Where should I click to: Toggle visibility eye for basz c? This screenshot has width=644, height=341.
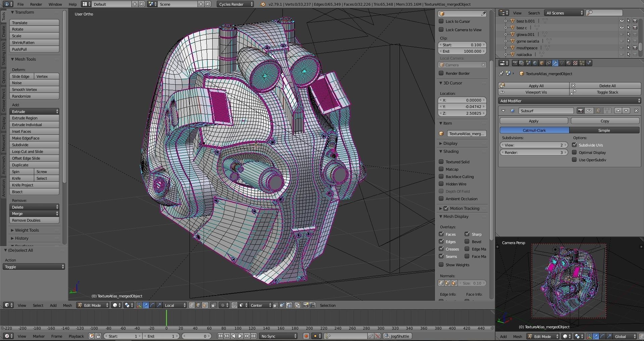[622, 27]
